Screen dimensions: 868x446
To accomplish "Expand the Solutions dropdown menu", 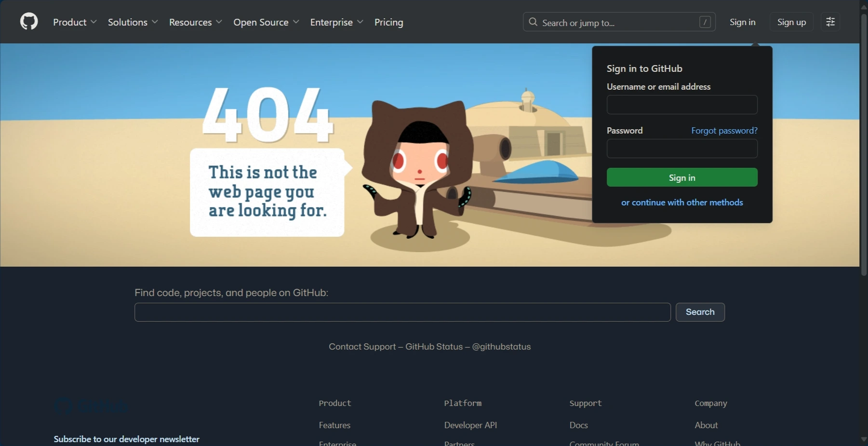I will tap(133, 22).
